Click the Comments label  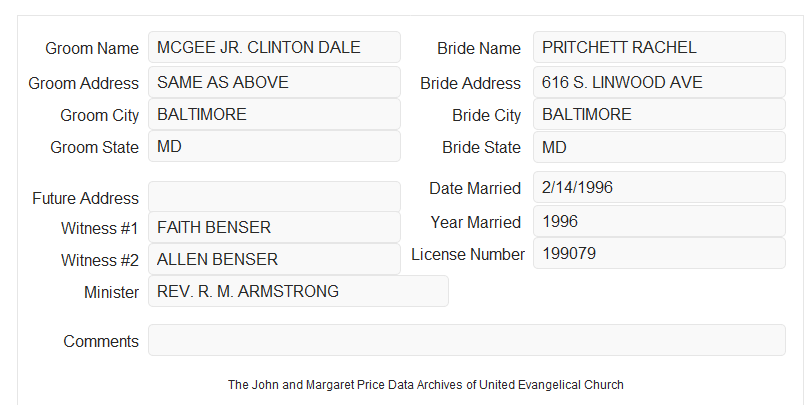(101, 341)
